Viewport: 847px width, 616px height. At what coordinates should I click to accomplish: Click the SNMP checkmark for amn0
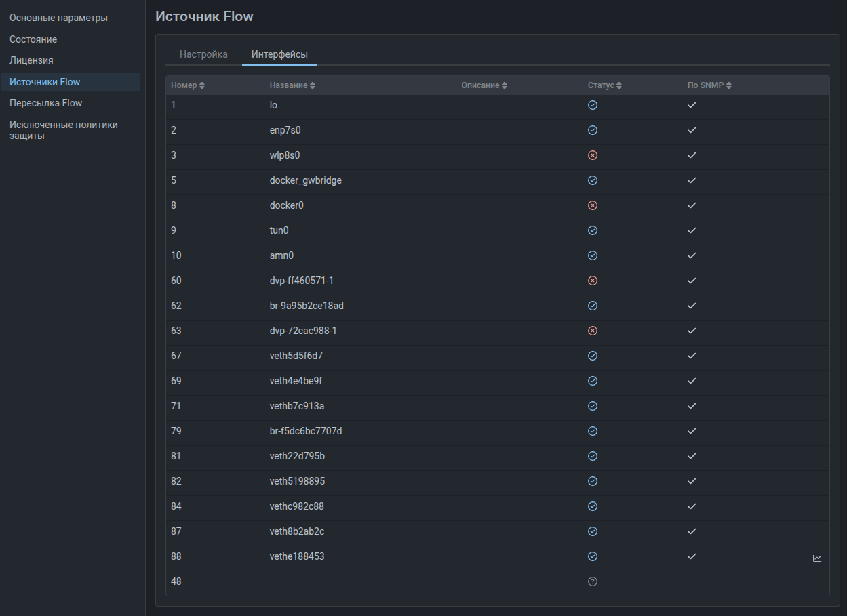click(692, 255)
